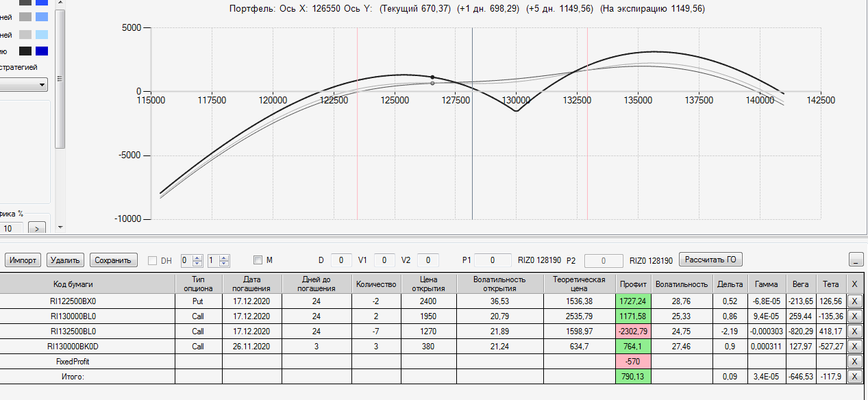This screenshot has height=400, width=868.
Task: Remove the RI132500BL0 row via its X button
Action: click(854, 331)
